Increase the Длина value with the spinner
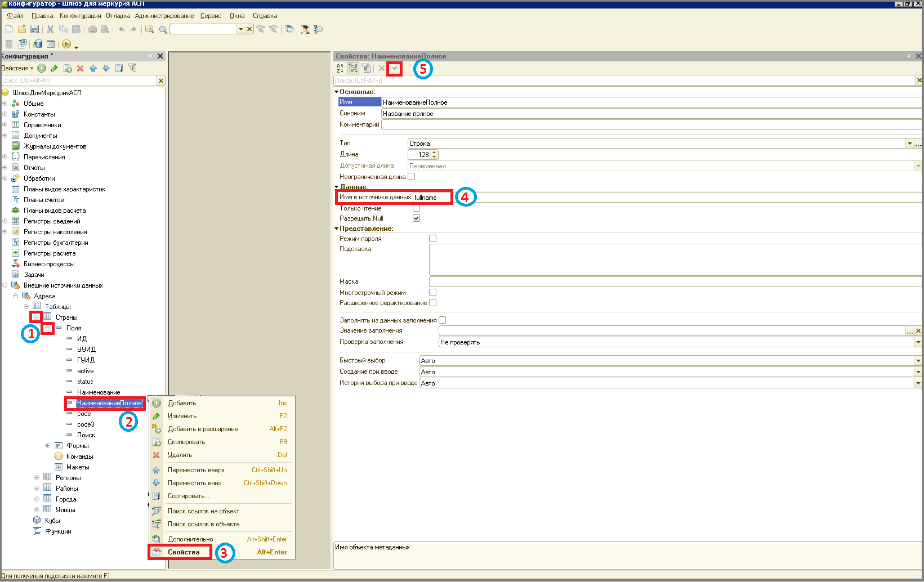 [x=434, y=152]
